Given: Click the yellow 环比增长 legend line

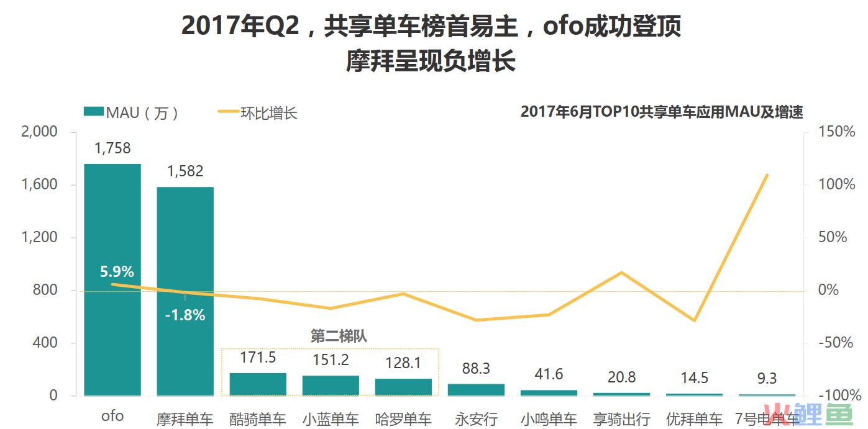Looking at the screenshot, I should point(227,112).
